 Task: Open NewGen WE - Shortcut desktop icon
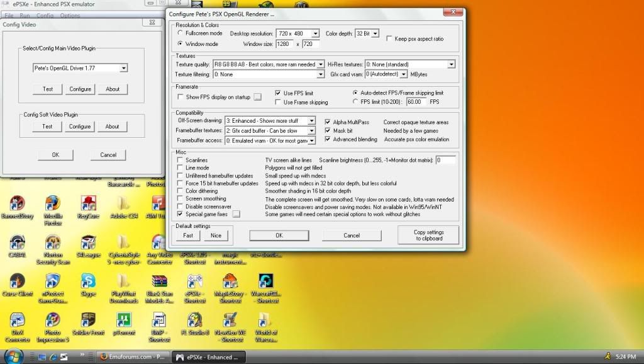(230, 327)
